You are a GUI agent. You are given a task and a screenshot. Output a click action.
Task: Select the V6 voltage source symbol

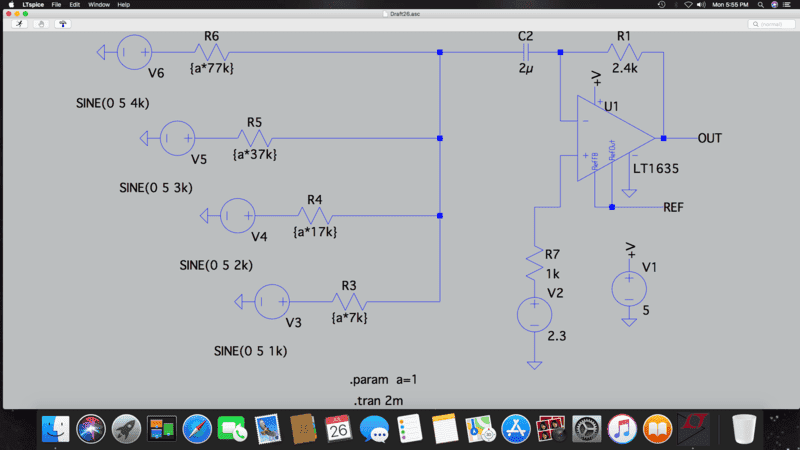click(x=133, y=51)
